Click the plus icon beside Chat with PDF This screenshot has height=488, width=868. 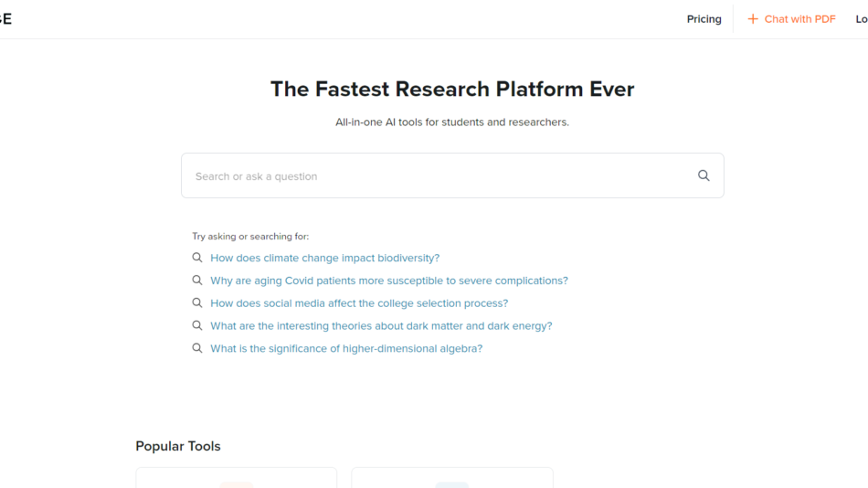[753, 19]
